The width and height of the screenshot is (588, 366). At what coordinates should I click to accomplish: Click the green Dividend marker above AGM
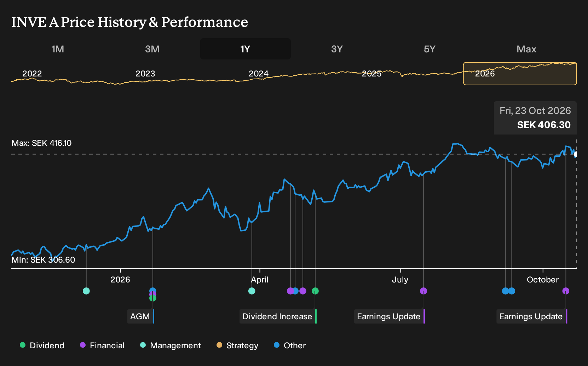tap(152, 298)
